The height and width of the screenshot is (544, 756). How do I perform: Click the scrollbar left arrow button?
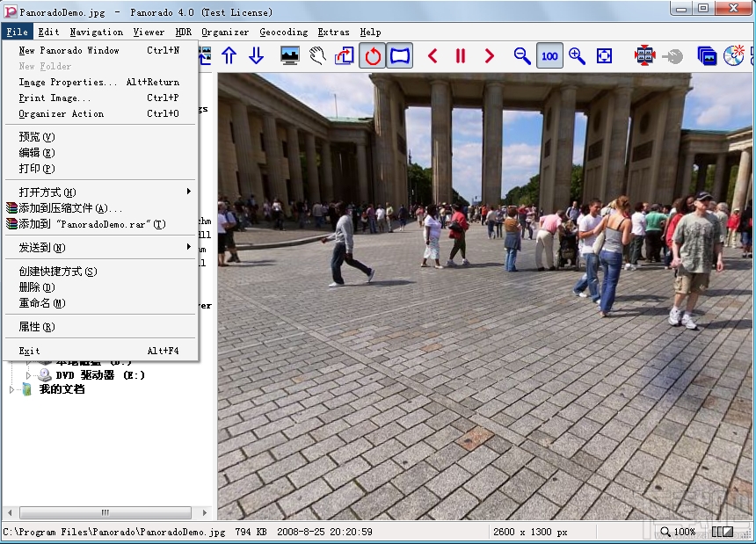[x=10, y=512]
